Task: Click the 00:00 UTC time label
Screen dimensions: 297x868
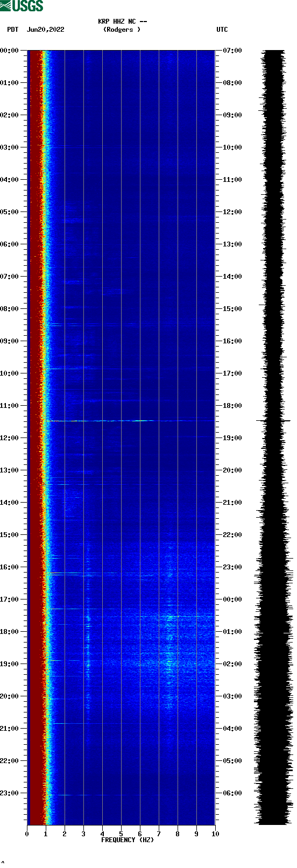Action: point(232,599)
